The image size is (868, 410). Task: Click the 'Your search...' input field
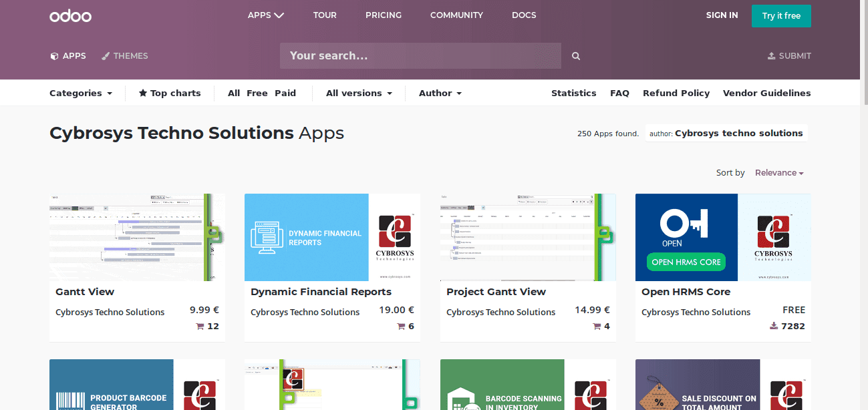(420, 56)
